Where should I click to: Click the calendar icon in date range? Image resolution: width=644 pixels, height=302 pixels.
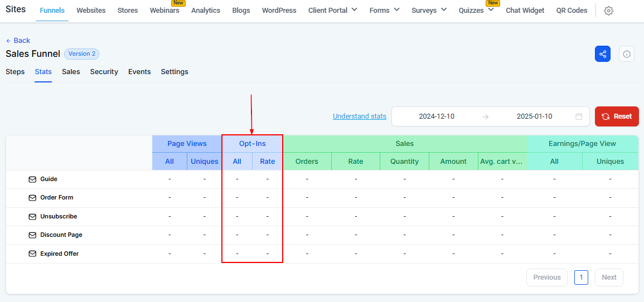[579, 116]
